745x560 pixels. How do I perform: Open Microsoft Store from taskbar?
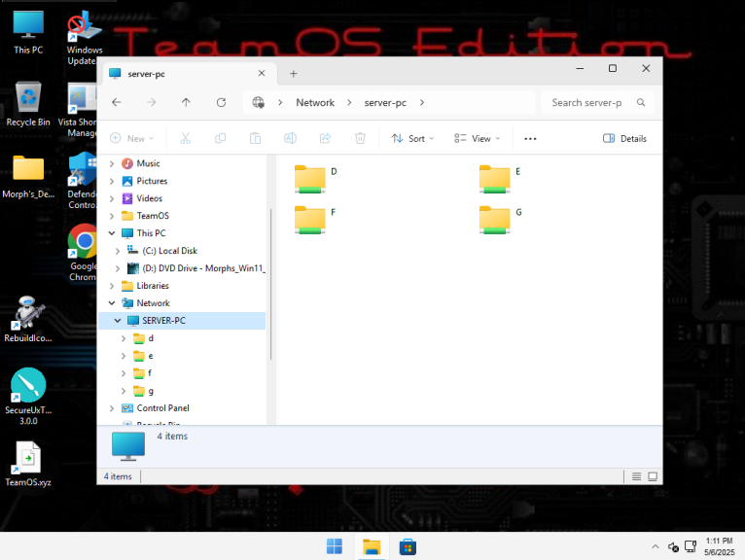coord(408,546)
